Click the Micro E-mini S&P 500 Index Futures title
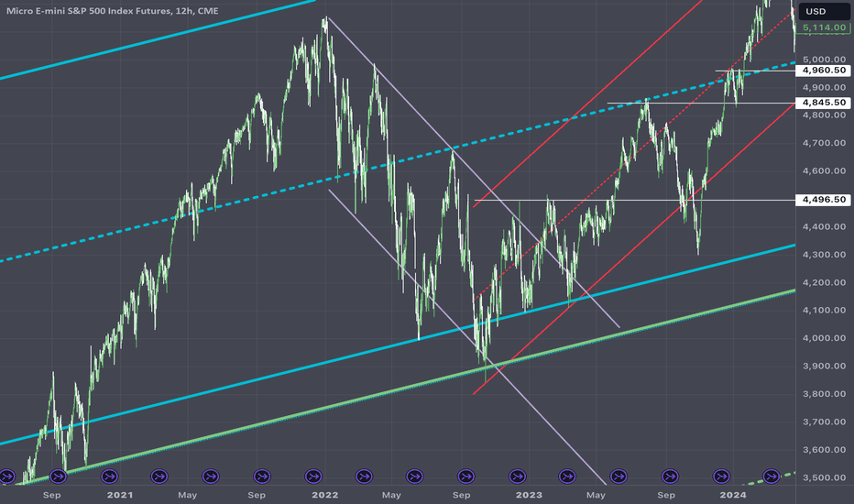 click(x=112, y=11)
